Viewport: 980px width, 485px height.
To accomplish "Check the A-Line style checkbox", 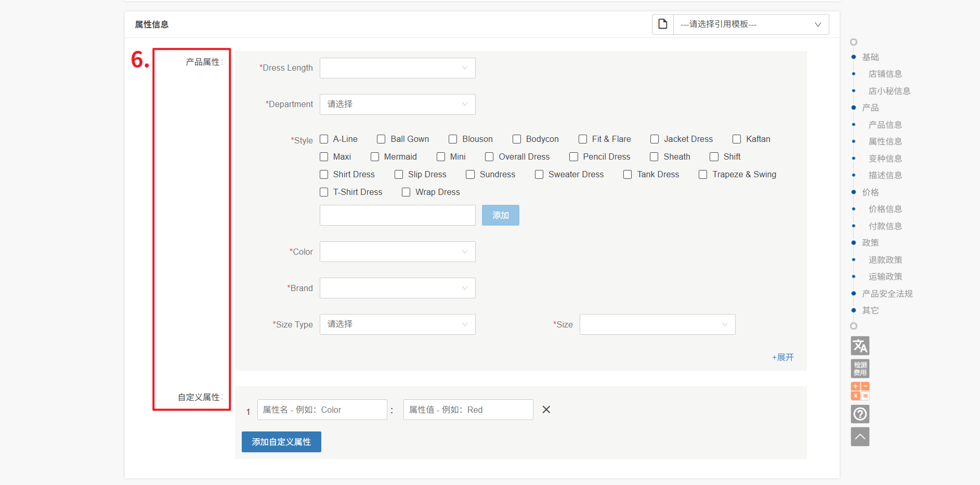I will point(324,139).
